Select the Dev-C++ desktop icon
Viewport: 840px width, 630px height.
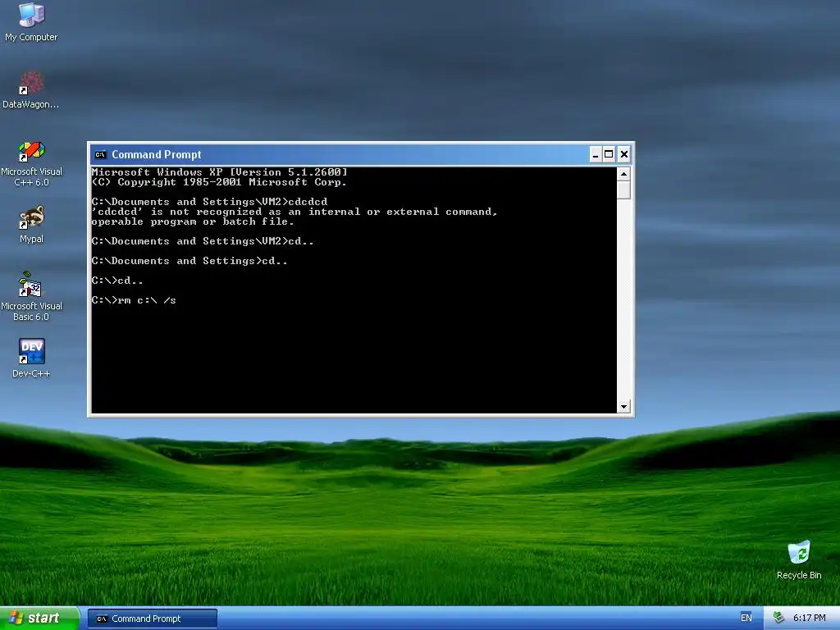pyautogui.click(x=31, y=358)
